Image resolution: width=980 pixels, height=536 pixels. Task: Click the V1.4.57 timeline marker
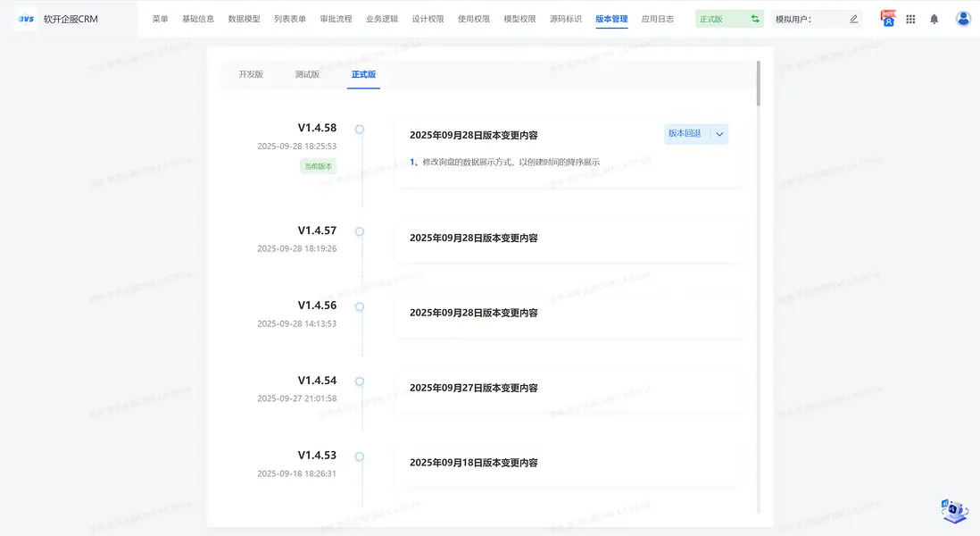click(x=360, y=232)
